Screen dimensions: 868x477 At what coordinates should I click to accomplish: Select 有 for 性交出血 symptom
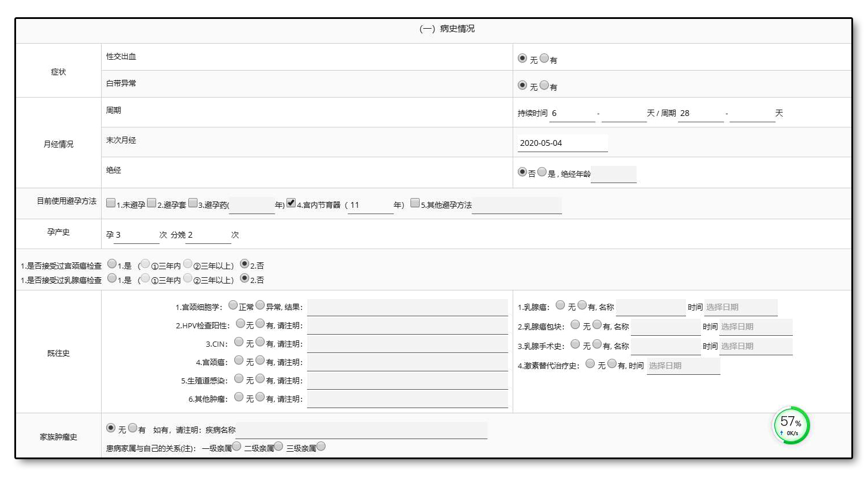pos(544,58)
